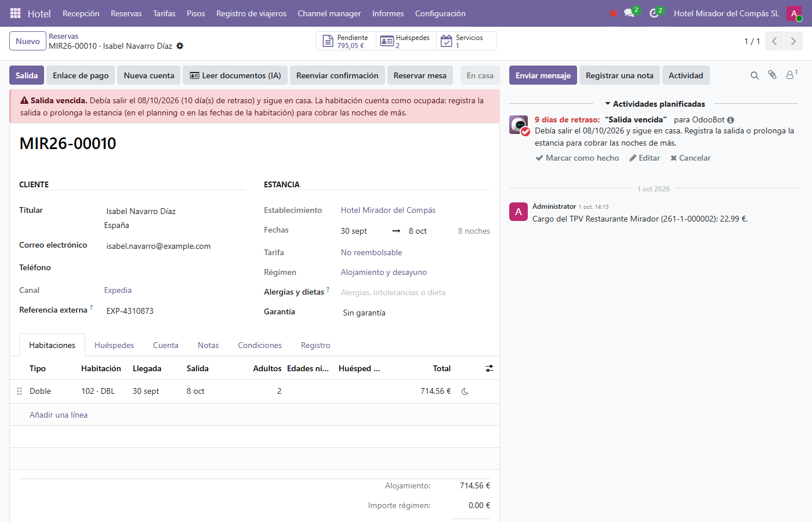Open the Tarifa field dropdown
The image size is (812, 522).
pos(415,252)
